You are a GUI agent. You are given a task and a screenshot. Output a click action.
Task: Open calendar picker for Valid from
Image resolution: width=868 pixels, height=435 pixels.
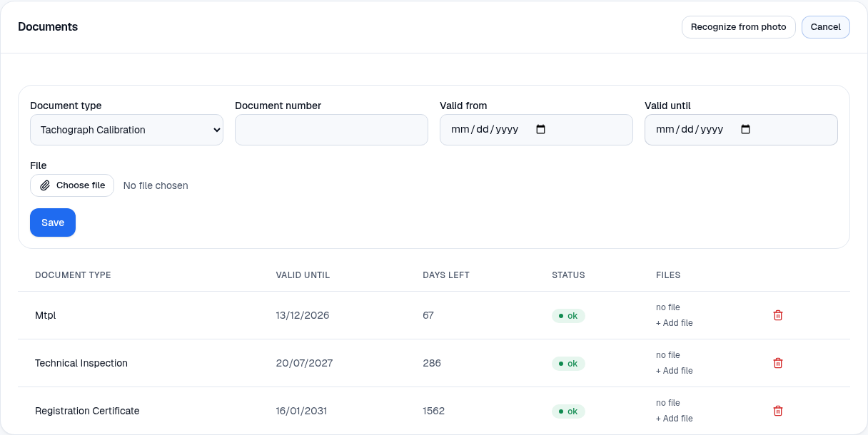540,130
